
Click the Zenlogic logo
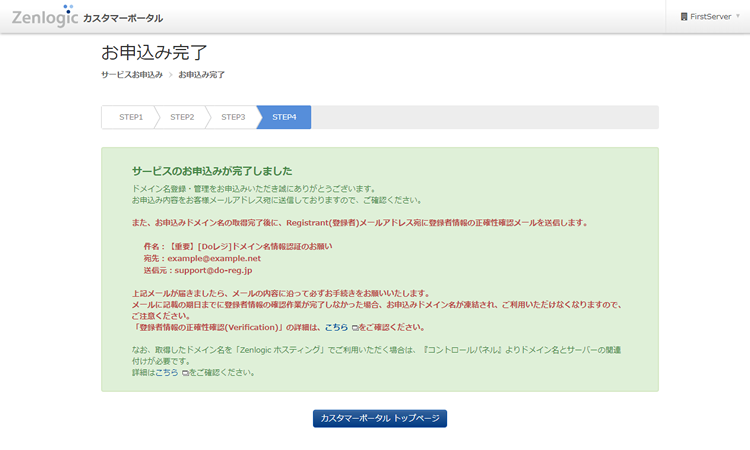tap(45, 16)
